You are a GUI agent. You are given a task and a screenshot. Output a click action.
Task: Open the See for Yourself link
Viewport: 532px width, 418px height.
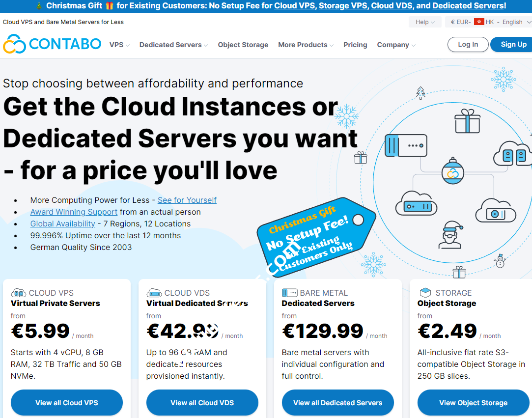click(x=187, y=200)
